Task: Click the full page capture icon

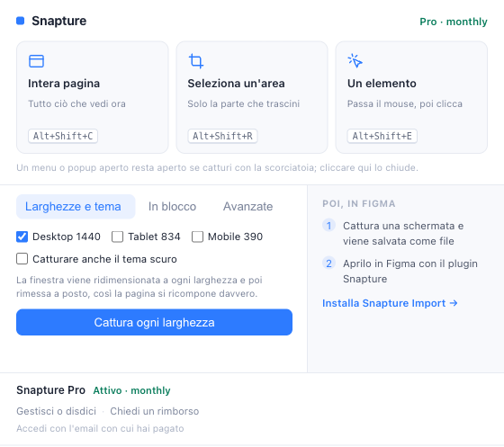Action: [36, 61]
